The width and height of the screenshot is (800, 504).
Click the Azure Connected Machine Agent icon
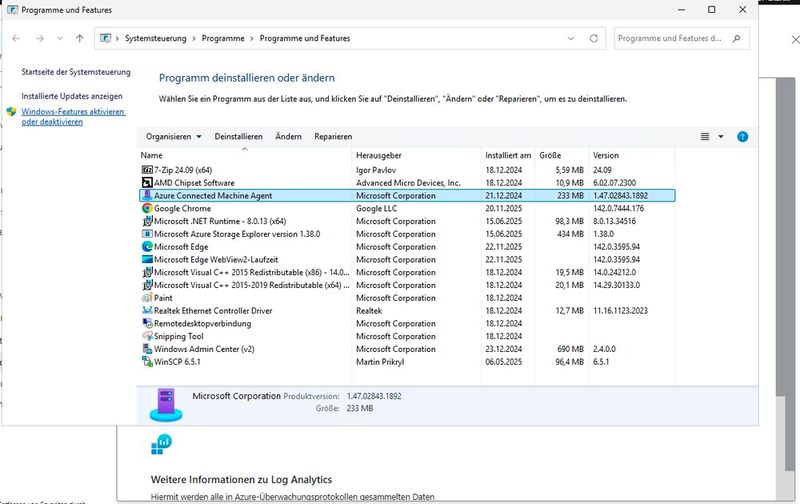coord(147,195)
